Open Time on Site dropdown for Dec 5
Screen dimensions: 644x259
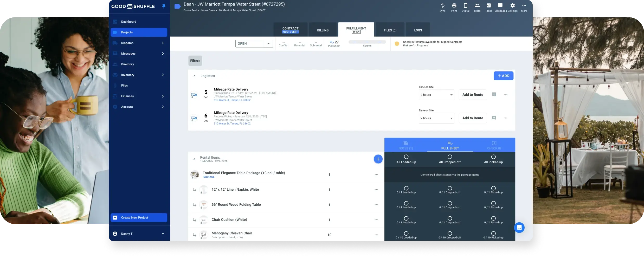[x=436, y=95]
